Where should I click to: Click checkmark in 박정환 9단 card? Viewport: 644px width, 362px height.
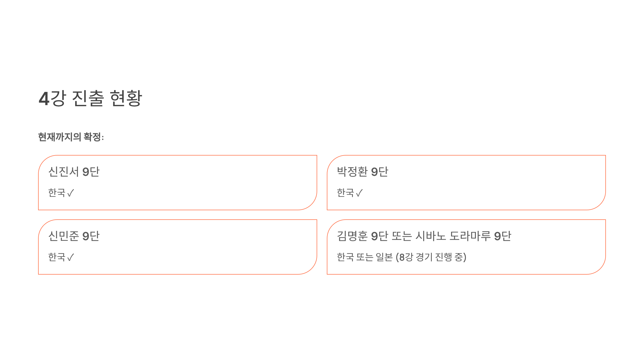click(x=359, y=193)
